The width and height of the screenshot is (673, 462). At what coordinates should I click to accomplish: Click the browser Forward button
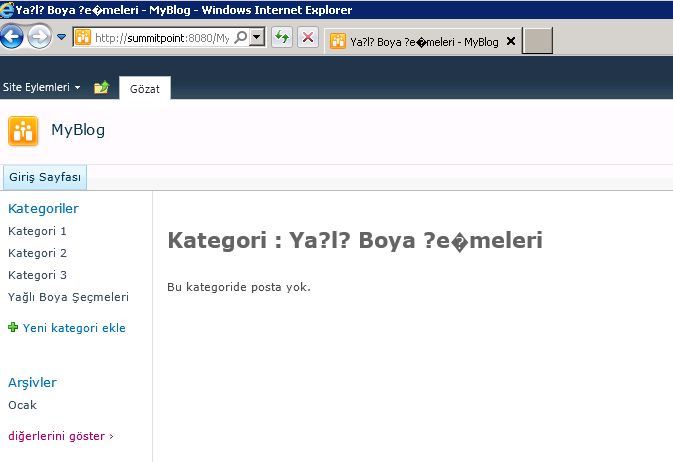[x=39, y=38]
